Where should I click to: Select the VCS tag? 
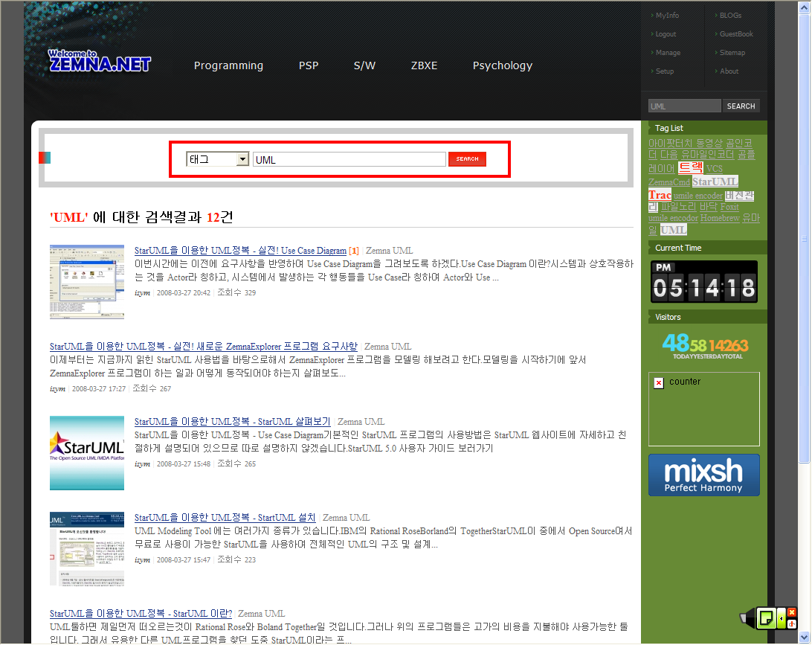pos(714,169)
